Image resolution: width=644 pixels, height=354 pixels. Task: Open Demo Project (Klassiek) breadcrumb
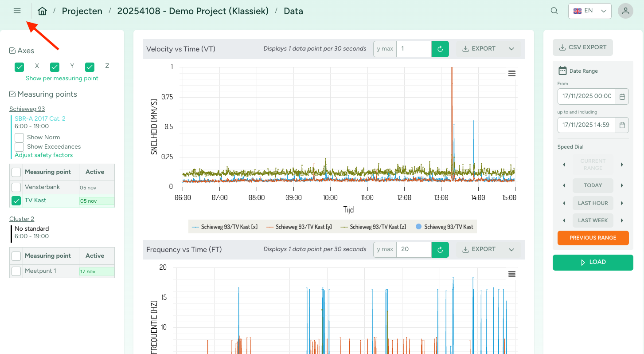point(193,11)
